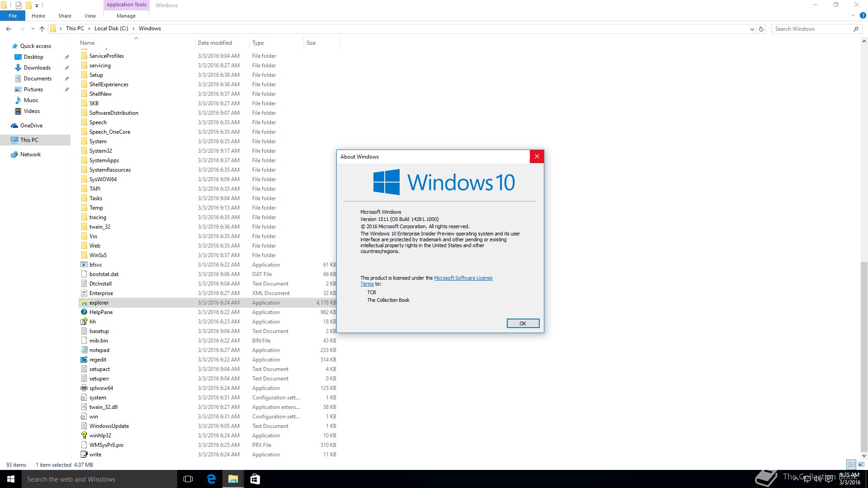Image resolution: width=868 pixels, height=488 pixels.
Task: Open Microsoft Edge from taskbar
Action: [x=211, y=479]
